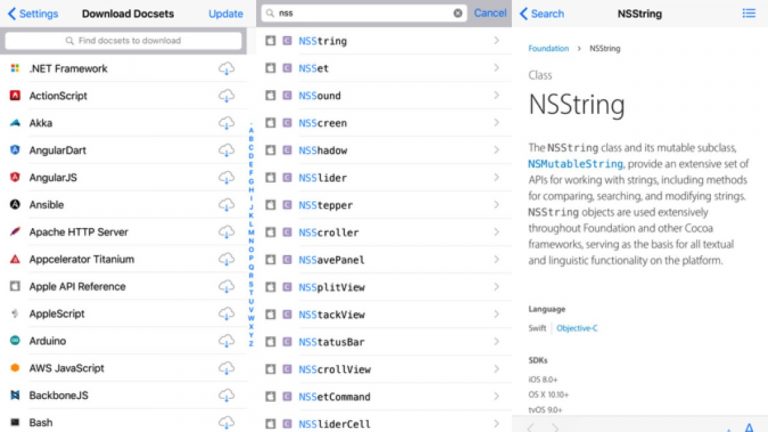Click the Apache feather icon
This screenshot has width=768, height=432.
pyautogui.click(x=15, y=232)
